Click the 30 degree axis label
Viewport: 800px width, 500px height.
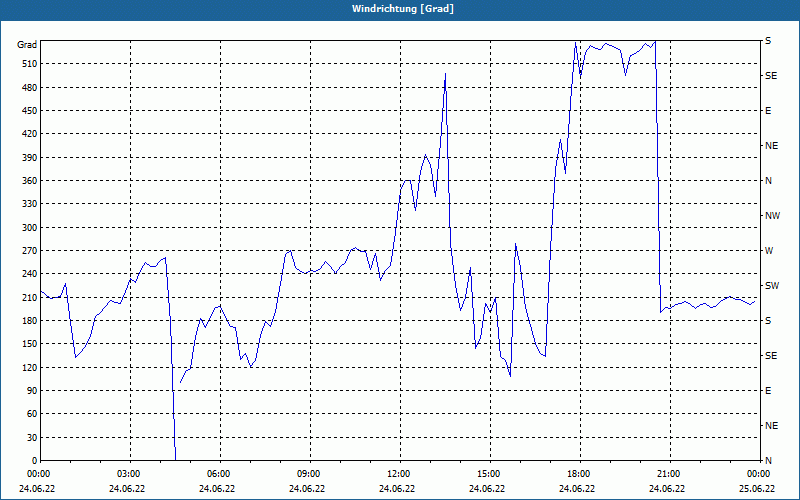tap(32, 437)
